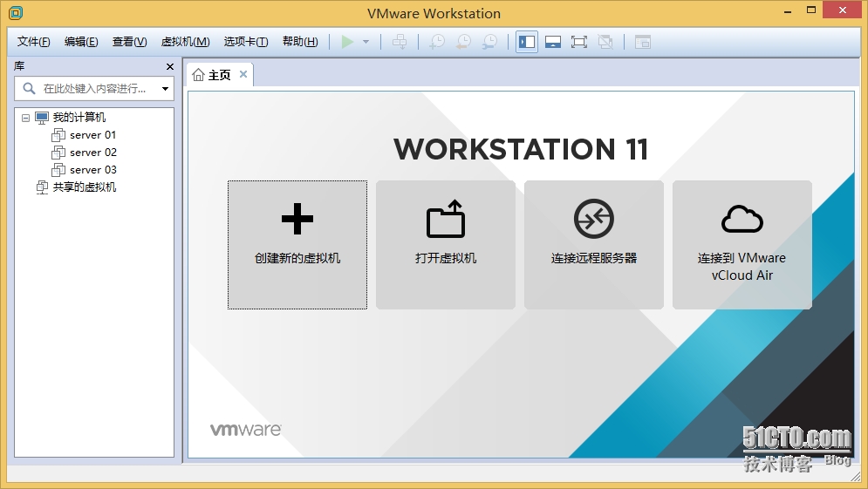This screenshot has height=489, width=868.
Task: Click 连接远程服务器 tile
Action: point(594,244)
